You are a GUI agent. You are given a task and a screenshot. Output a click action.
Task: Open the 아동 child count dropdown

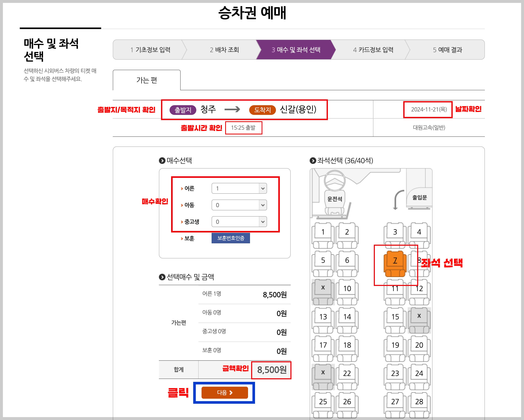(239, 205)
